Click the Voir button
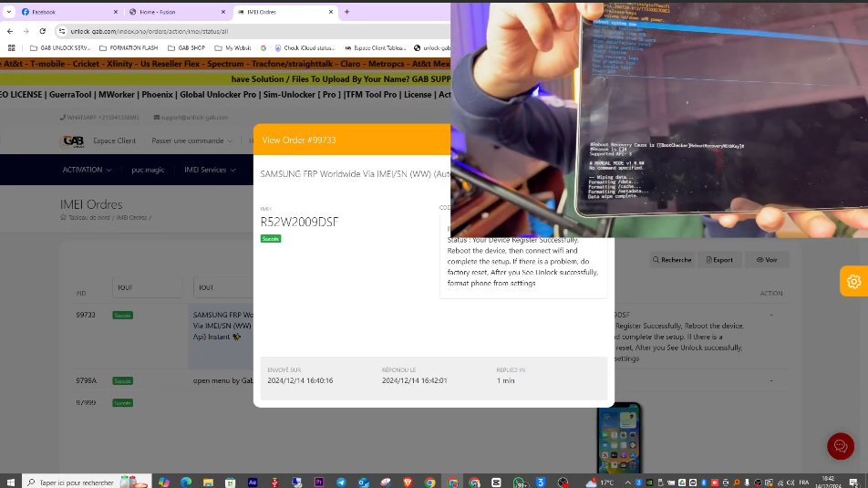This screenshot has width=868, height=488. pyautogui.click(x=767, y=260)
